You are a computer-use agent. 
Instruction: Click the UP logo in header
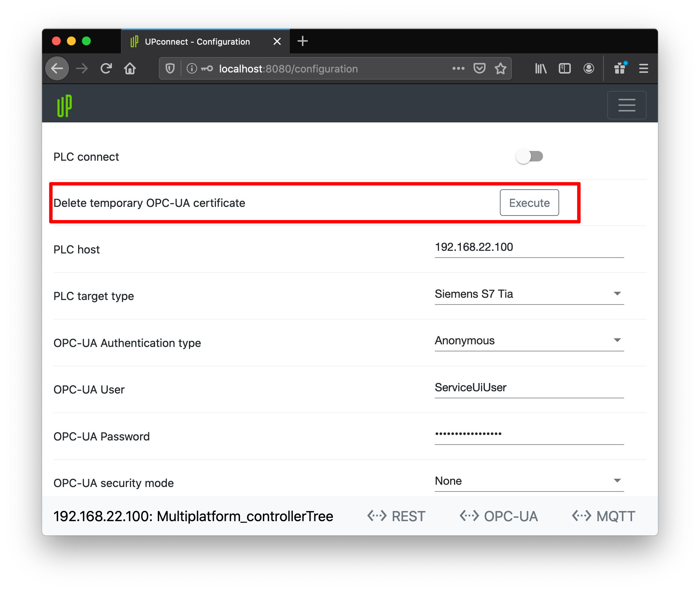coord(64,106)
